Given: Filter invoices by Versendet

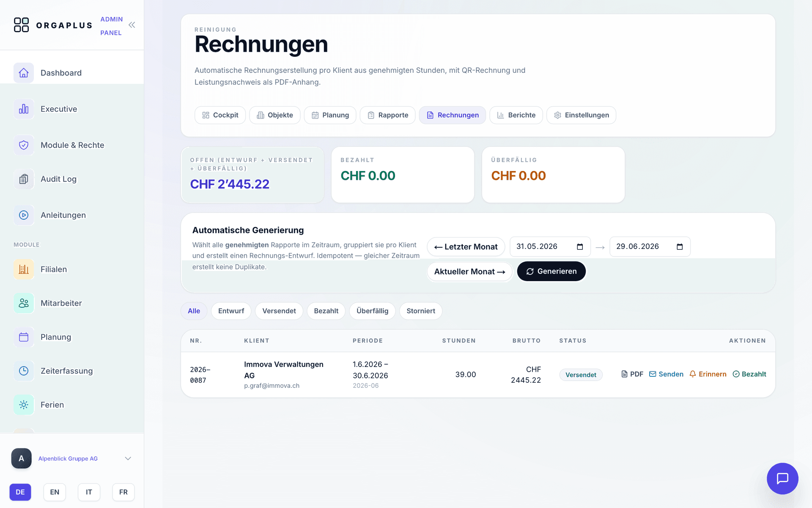Looking at the screenshot, I should pos(279,311).
